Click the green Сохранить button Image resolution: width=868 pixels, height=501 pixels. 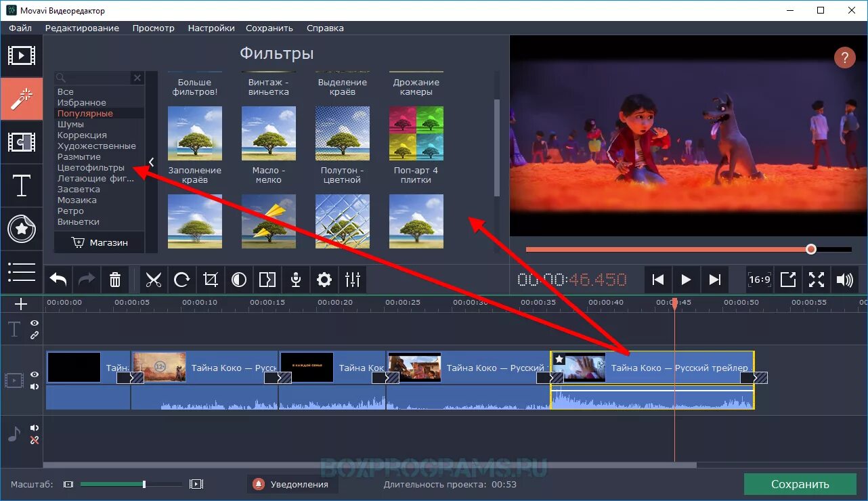point(800,484)
